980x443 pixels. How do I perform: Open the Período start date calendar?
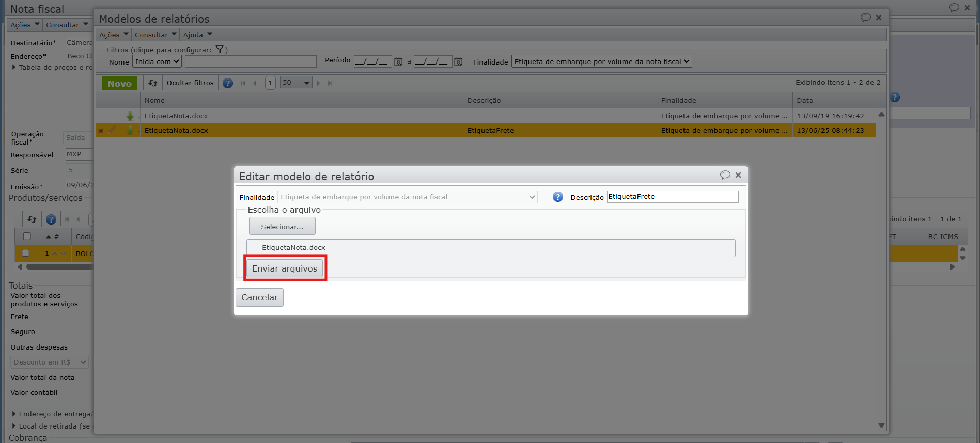pyautogui.click(x=398, y=62)
